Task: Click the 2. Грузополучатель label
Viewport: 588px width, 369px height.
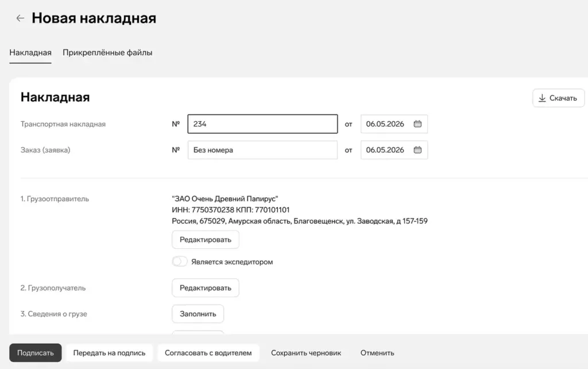Action: pyautogui.click(x=53, y=288)
